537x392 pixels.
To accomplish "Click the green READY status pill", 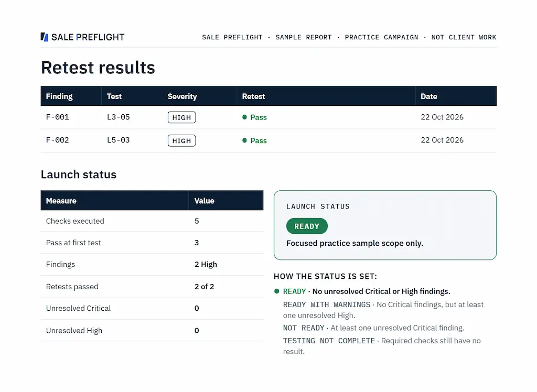I will [x=307, y=226].
